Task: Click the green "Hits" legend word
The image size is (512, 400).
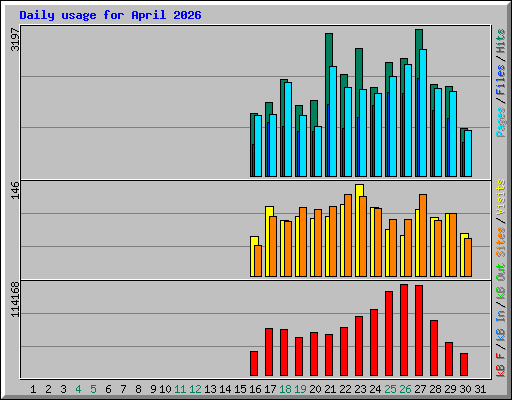Action: 501,41
